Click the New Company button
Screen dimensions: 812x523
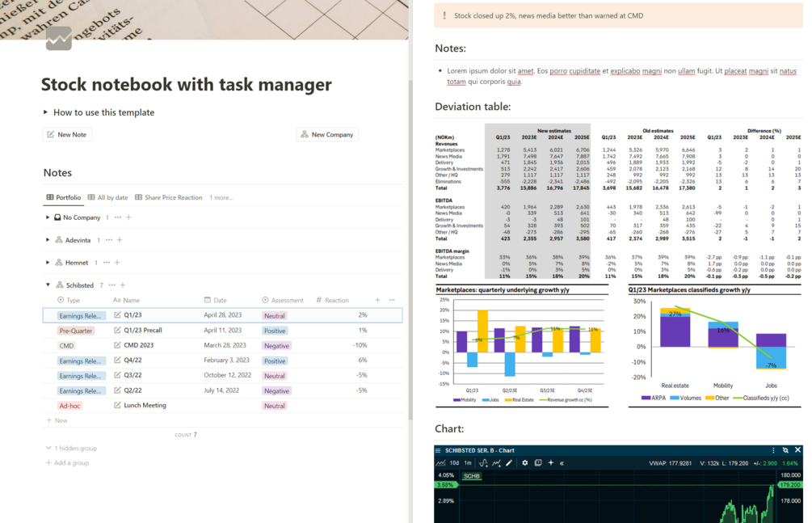point(327,134)
